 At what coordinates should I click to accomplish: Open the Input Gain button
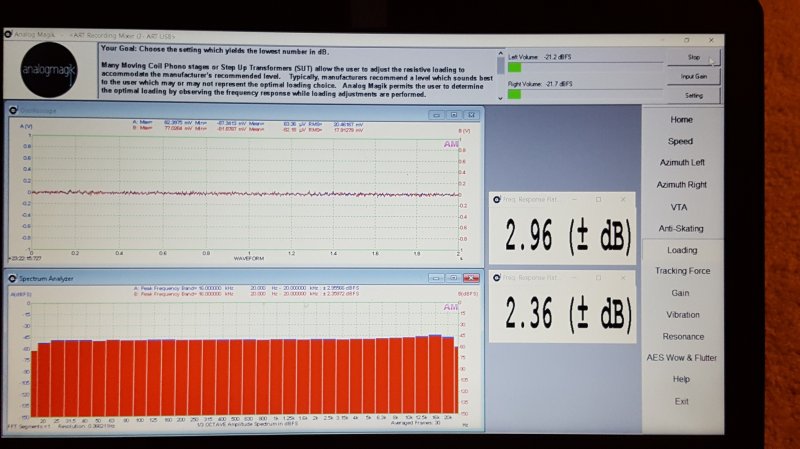click(x=693, y=76)
